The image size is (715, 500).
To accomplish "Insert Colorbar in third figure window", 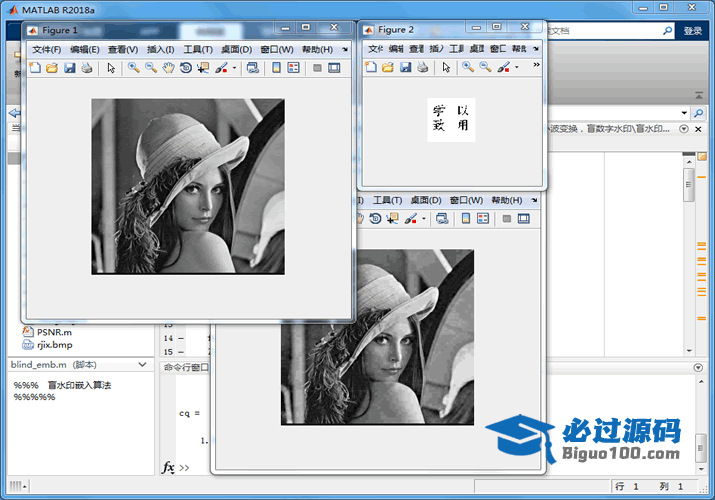I will pos(466,219).
